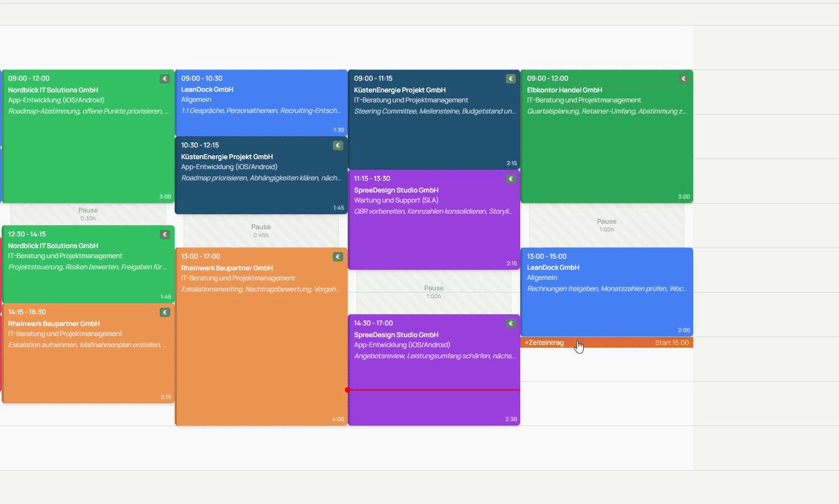The width and height of the screenshot is (839, 504).
Task: Click the € billing icon on Nordblick's 09:00 entry
Action: [x=165, y=78]
